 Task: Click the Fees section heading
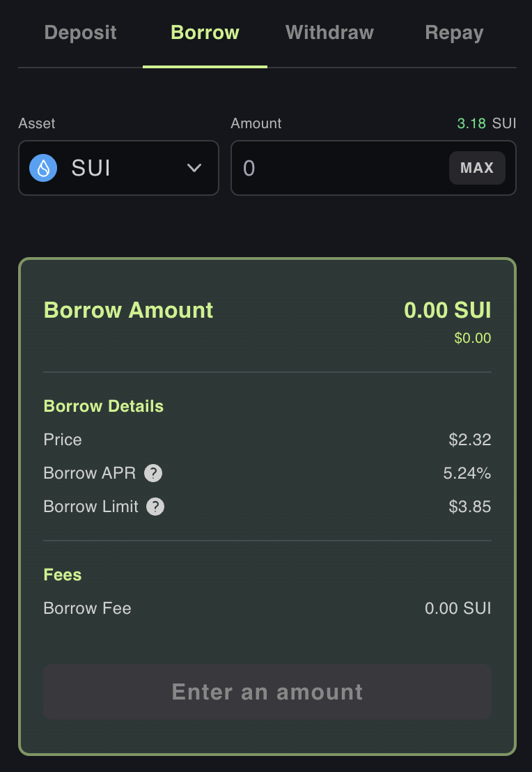coord(63,575)
